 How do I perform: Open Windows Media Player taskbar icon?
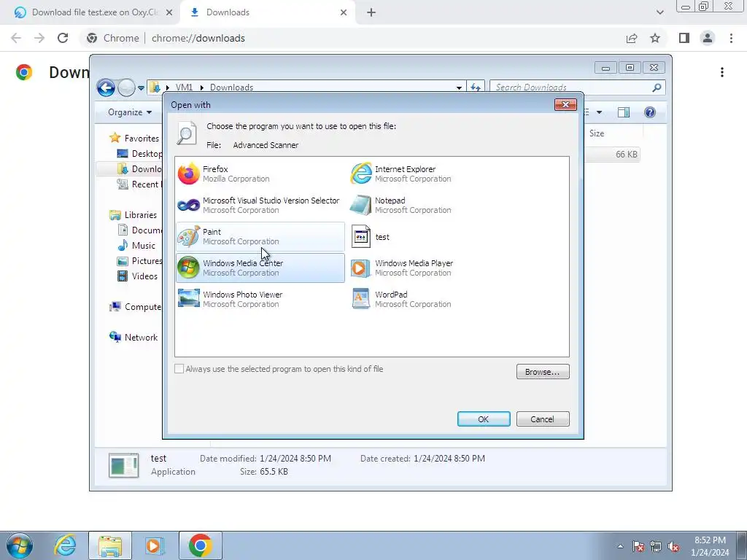pyautogui.click(x=154, y=545)
